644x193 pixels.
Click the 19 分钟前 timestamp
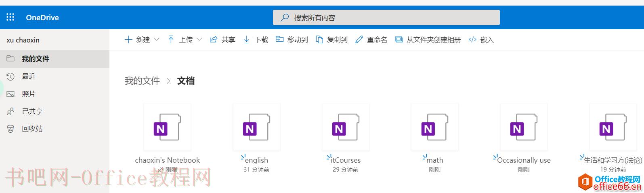613,170
